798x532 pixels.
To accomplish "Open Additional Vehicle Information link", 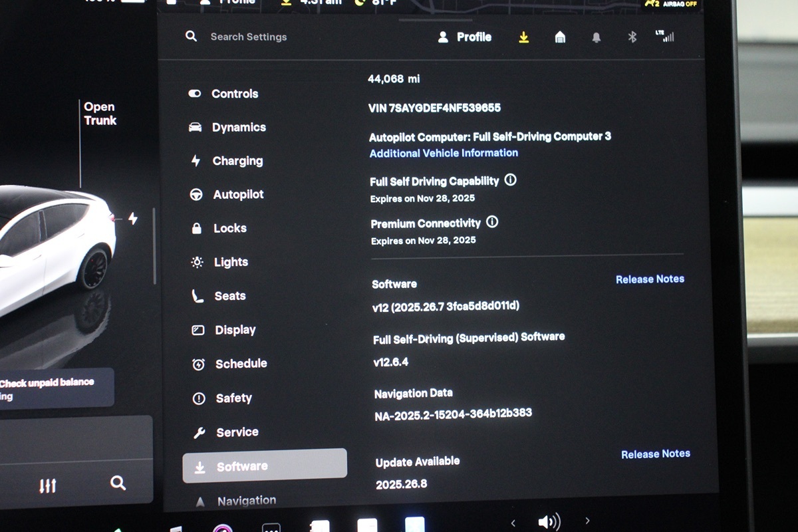I will point(444,153).
